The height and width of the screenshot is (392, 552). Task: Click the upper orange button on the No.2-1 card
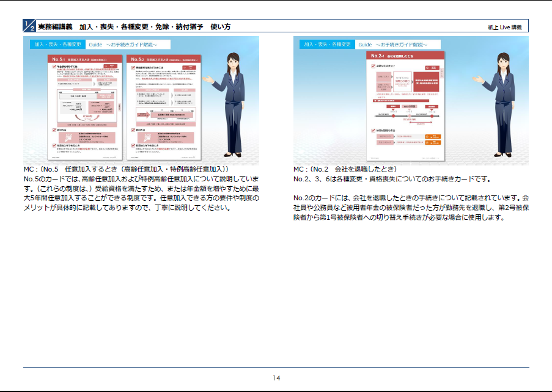pyautogui.click(x=433, y=136)
